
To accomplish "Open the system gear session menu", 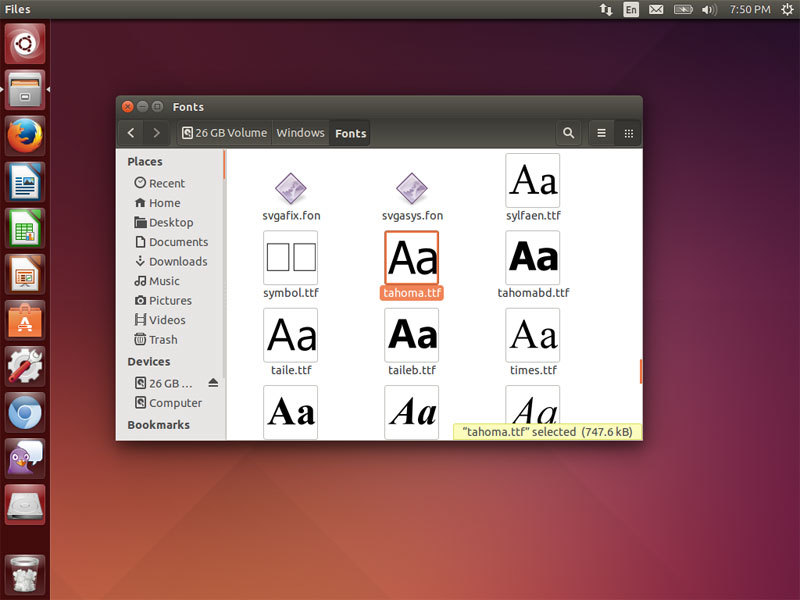I will click(x=787, y=9).
